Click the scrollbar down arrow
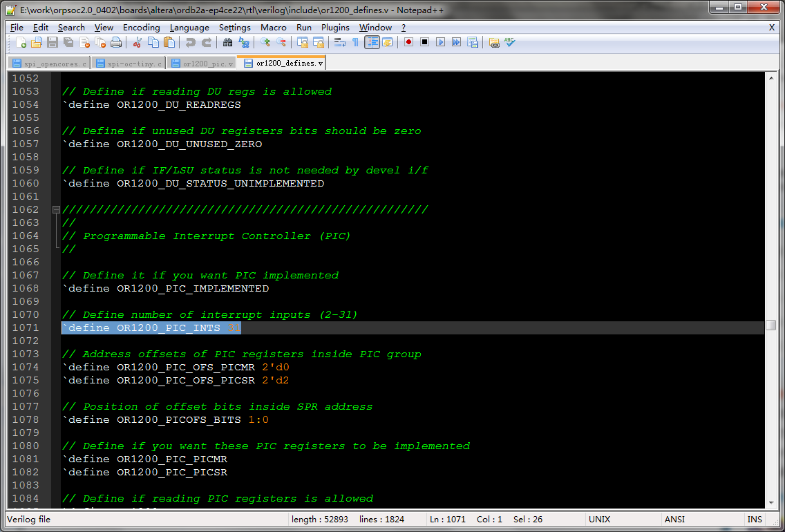The height and width of the screenshot is (532, 785). pos(771,502)
